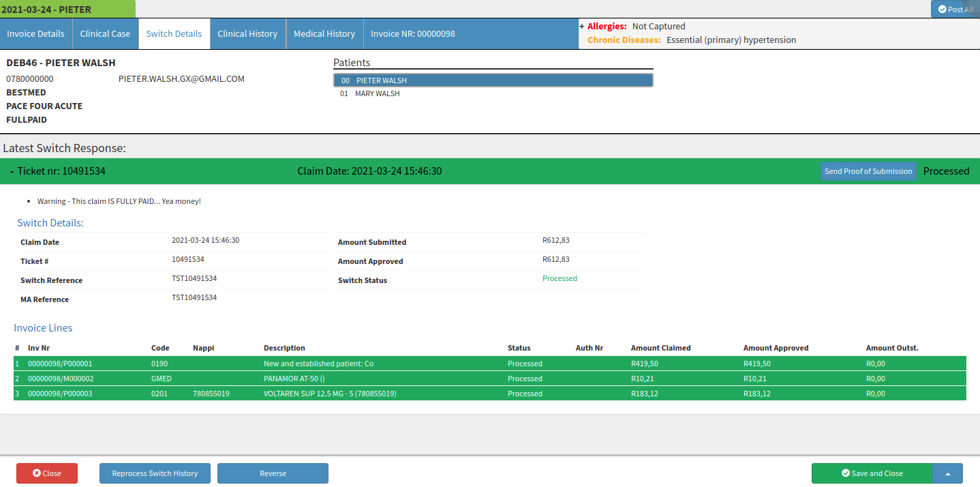The height and width of the screenshot is (487, 980).
Task: Click the Status column header
Action: click(x=519, y=348)
